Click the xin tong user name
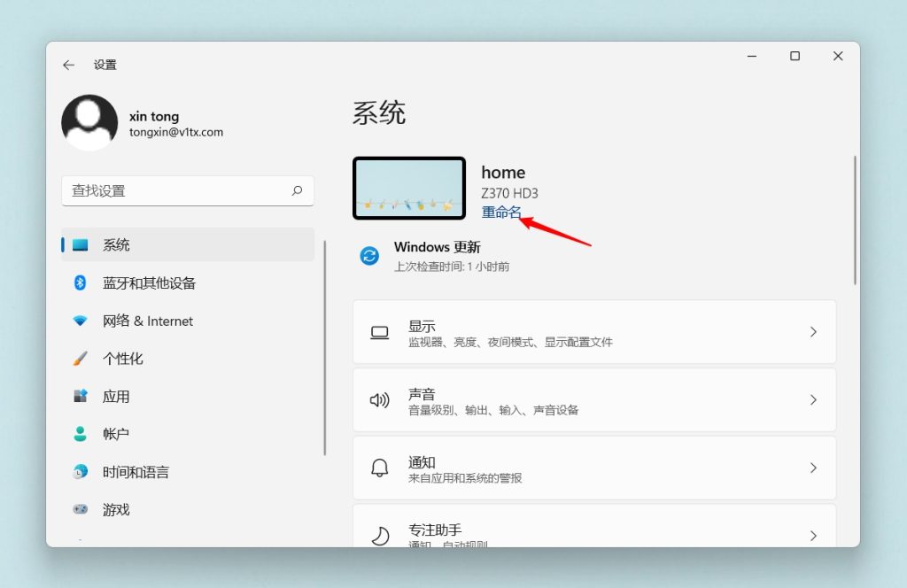This screenshot has height=588, width=907. coord(154,116)
